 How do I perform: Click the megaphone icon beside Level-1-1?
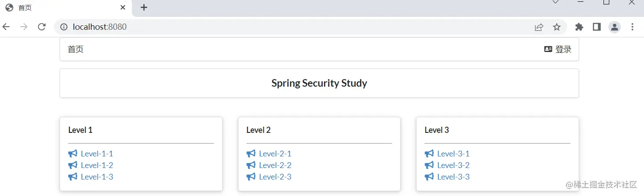coord(73,154)
